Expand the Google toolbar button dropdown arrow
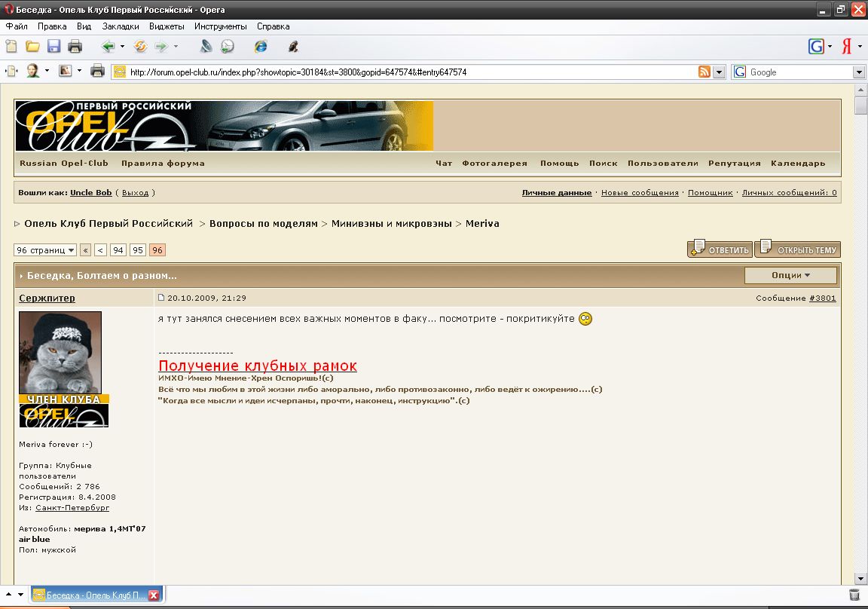This screenshot has height=609, width=868. [x=830, y=47]
